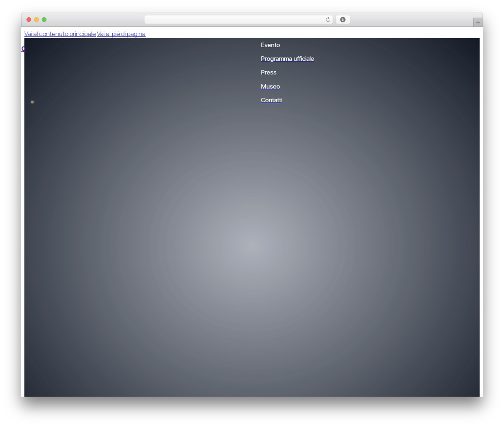Open a new tab with plus button
The image size is (504, 427).
[x=478, y=22]
